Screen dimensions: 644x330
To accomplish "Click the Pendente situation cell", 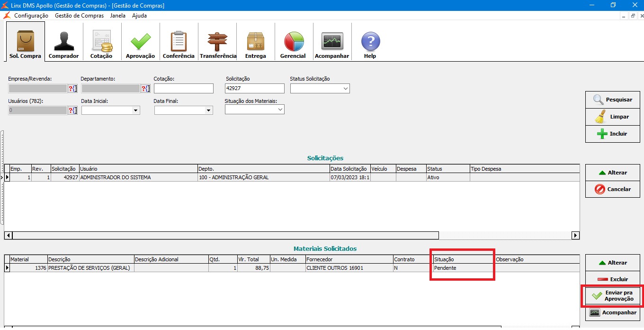I will 463,268.
